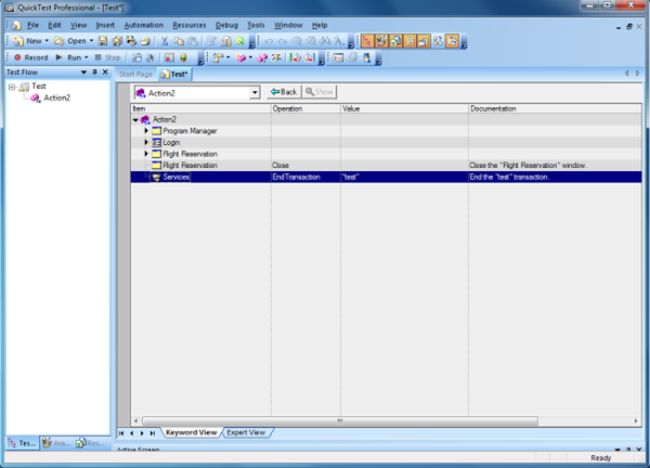Switch to the Expert View tab

click(246, 432)
